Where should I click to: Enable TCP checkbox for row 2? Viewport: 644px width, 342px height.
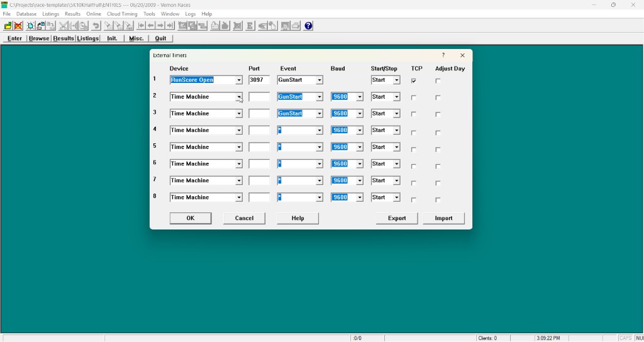pyautogui.click(x=414, y=97)
